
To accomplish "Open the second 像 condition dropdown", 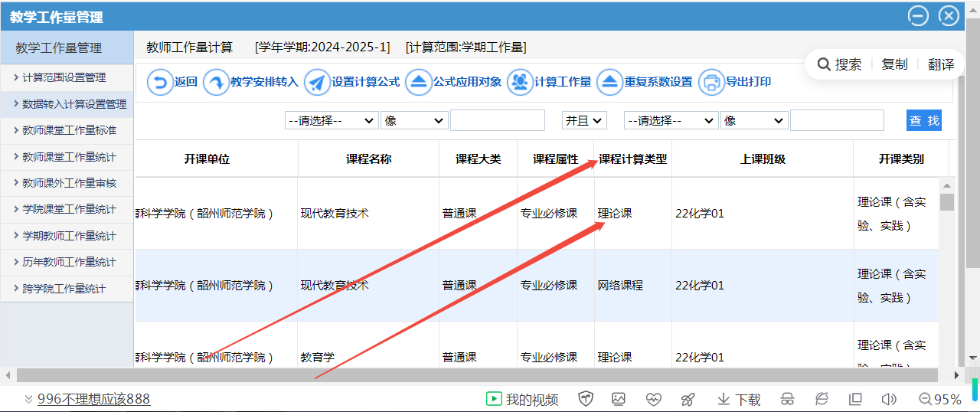I will point(753,121).
